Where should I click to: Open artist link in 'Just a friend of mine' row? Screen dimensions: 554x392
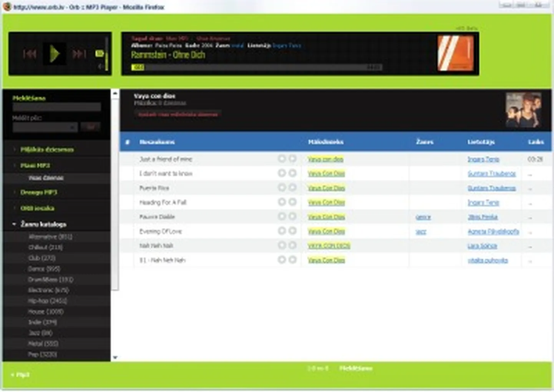tap(325, 159)
